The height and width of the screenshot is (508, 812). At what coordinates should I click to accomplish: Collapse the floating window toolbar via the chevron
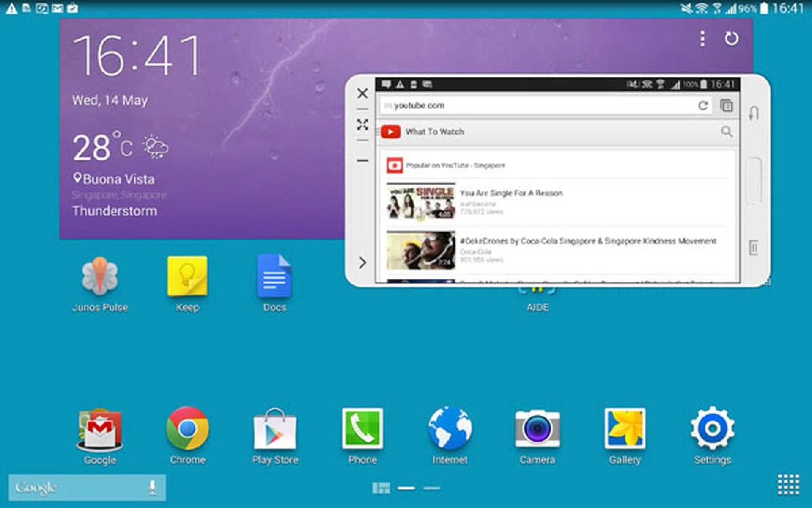point(362,263)
